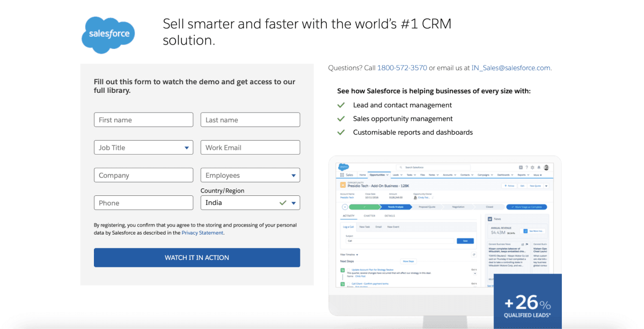Focus the Company field
Image resolution: width=644 pixels, height=329 pixels.
tap(143, 176)
